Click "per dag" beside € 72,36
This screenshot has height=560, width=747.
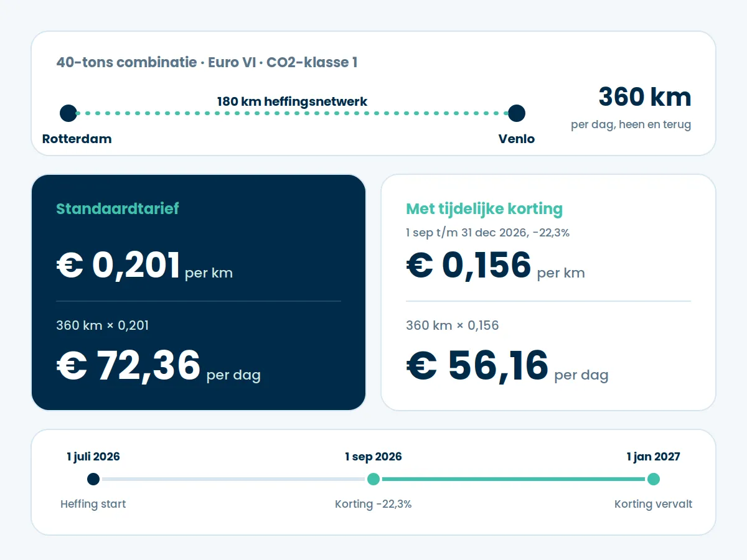(x=234, y=375)
